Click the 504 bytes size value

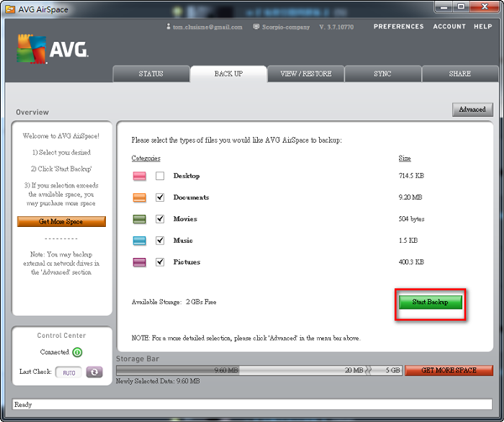pos(412,219)
